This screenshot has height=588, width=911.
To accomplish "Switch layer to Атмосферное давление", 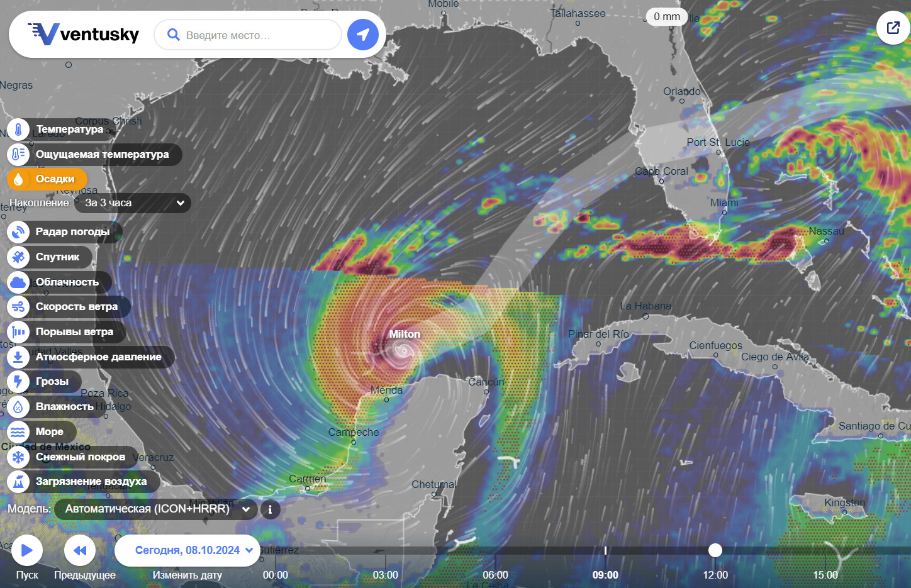I will coord(98,357).
